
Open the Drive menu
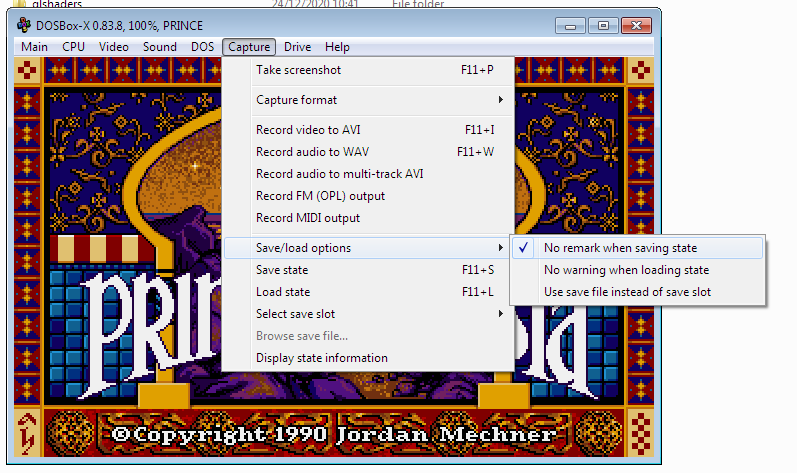click(x=297, y=47)
